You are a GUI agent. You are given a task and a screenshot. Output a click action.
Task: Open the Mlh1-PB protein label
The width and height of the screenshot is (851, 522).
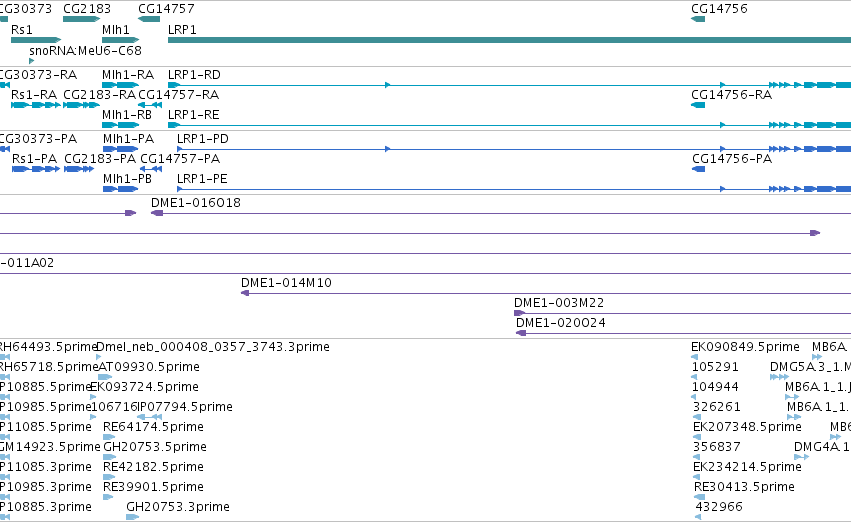click(128, 179)
